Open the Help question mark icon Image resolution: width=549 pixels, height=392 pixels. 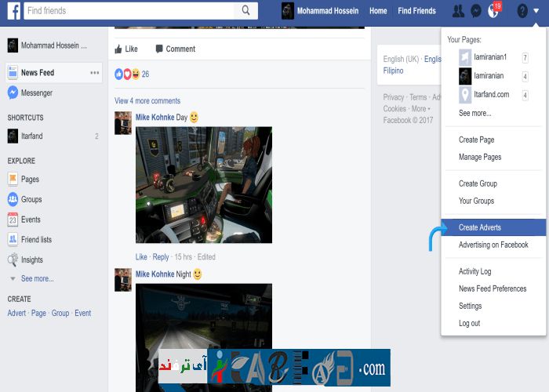522,11
